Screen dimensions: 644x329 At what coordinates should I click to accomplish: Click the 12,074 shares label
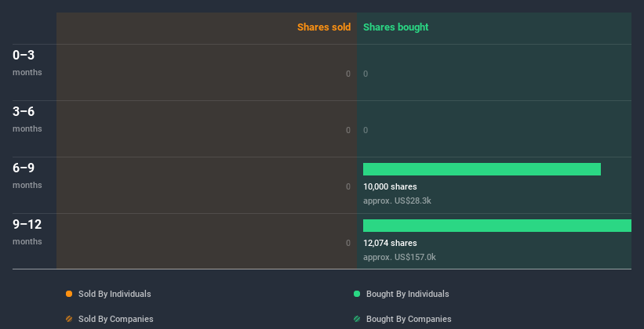pos(390,243)
